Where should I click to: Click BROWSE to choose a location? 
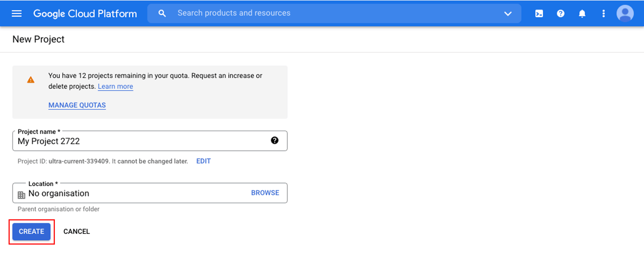[265, 193]
